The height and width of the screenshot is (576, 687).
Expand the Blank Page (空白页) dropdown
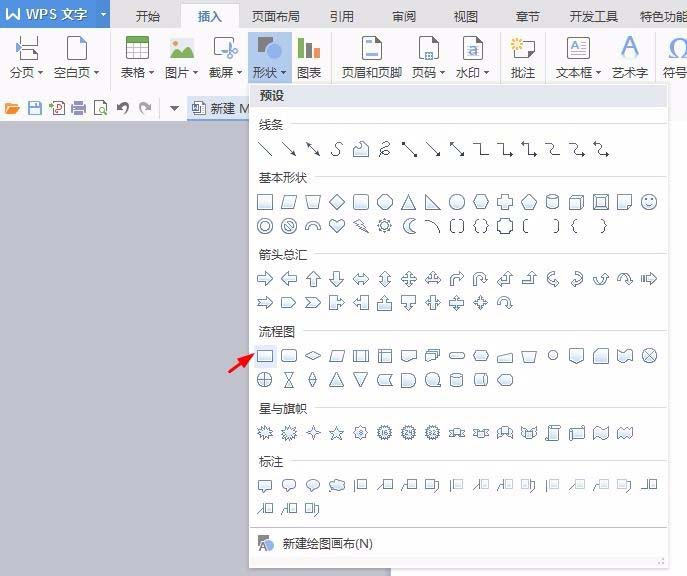77,58
